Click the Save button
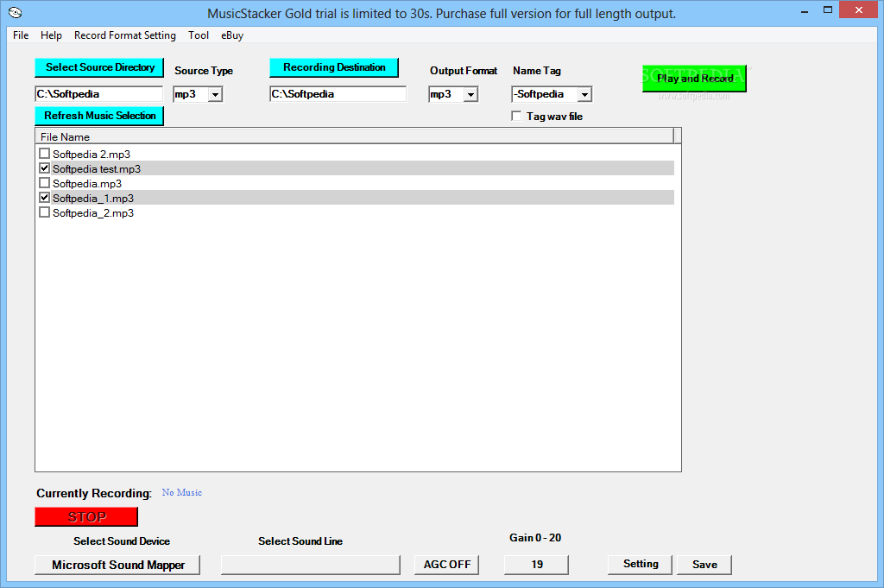The image size is (884, 588). (704, 565)
